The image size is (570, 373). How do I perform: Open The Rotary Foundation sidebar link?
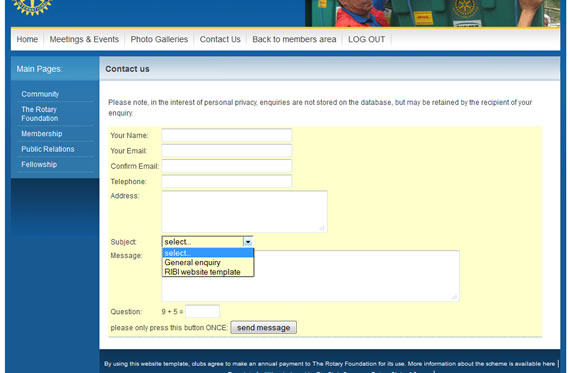click(40, 114)
